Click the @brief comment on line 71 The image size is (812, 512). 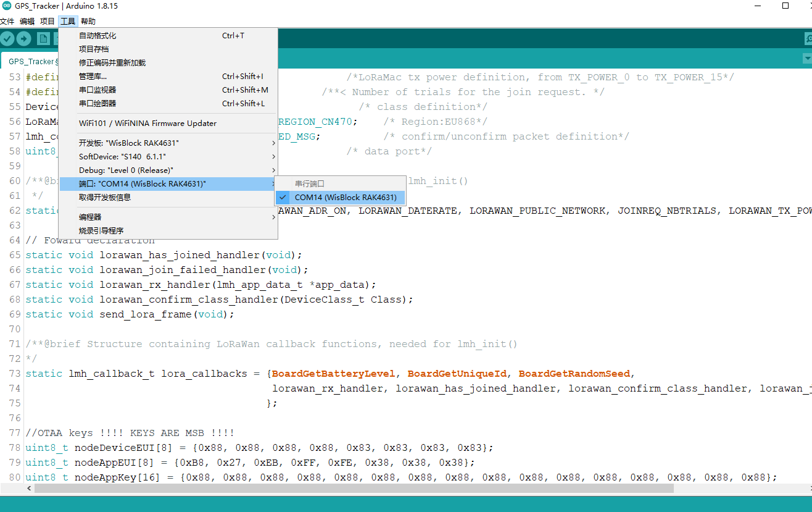point(271,344)
